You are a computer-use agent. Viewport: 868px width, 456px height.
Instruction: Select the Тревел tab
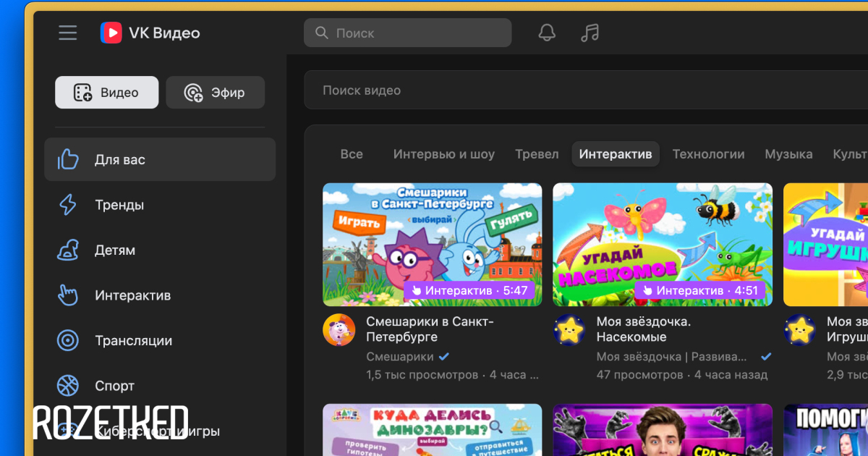click(x=537, y=154)
